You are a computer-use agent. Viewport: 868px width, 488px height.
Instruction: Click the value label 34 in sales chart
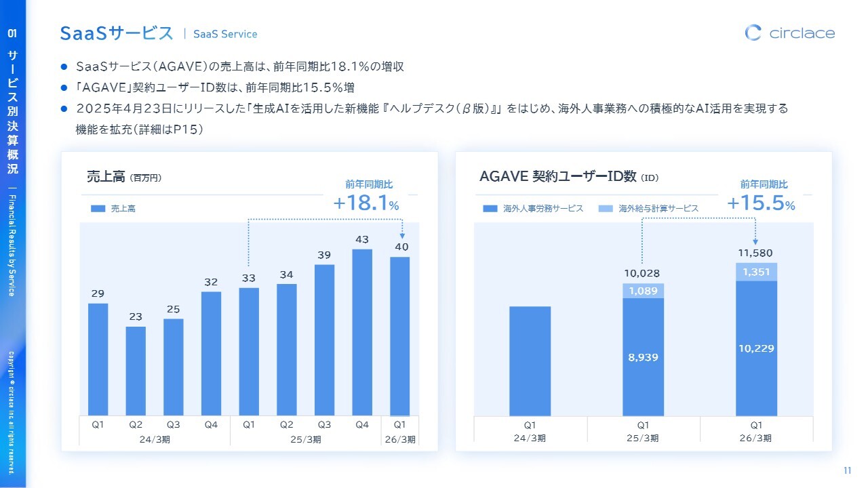coord(287,274)
